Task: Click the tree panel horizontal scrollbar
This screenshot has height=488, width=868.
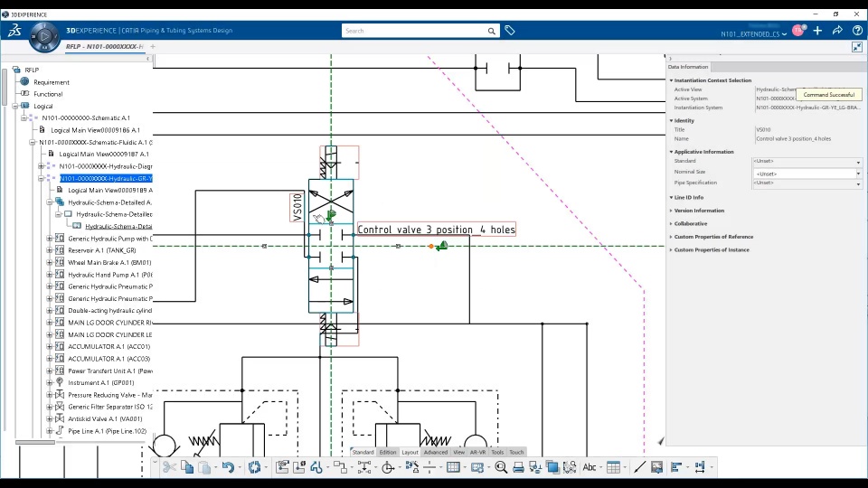Action: [x=35, y=442]
